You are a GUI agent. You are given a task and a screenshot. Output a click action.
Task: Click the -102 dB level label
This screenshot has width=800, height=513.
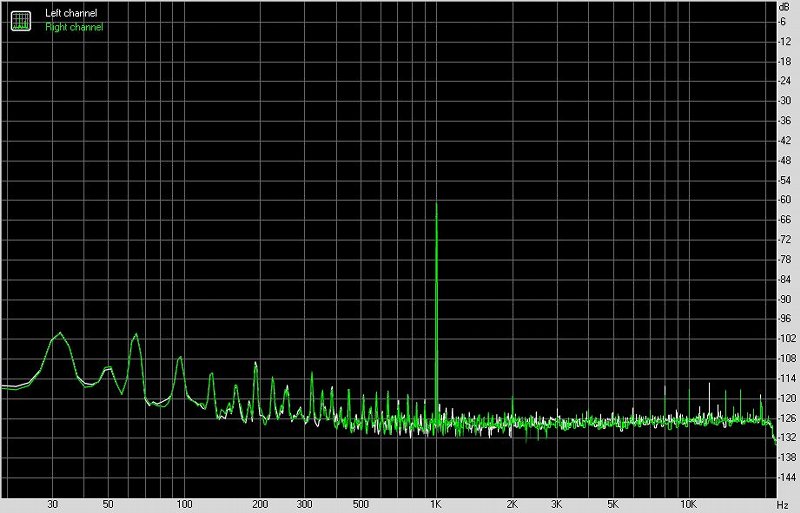[x=784, y=338]
